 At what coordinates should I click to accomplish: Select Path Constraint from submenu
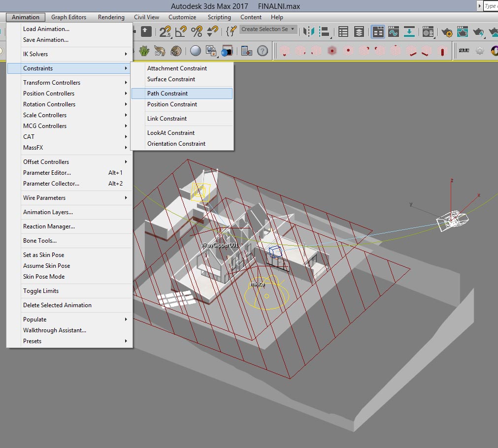coord(182,94)
